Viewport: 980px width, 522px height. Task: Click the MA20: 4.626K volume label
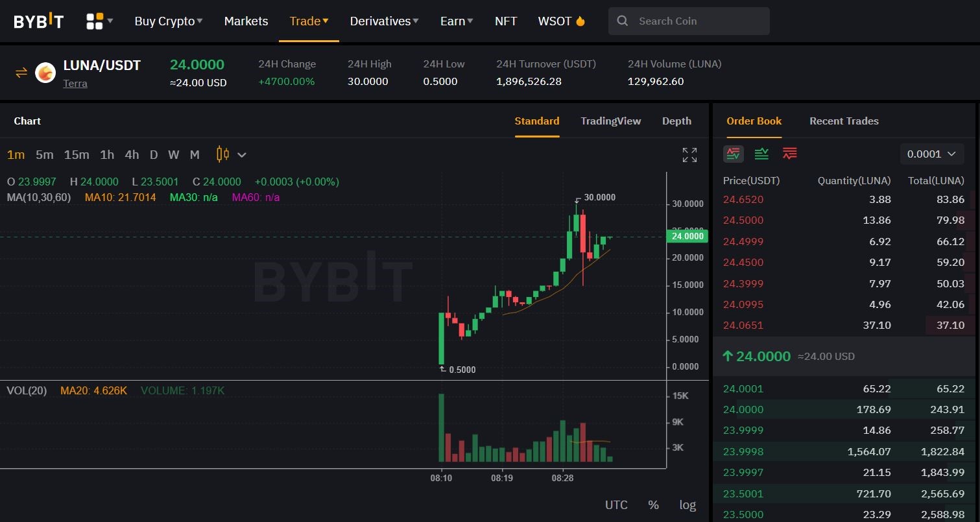tap(93, 391)
